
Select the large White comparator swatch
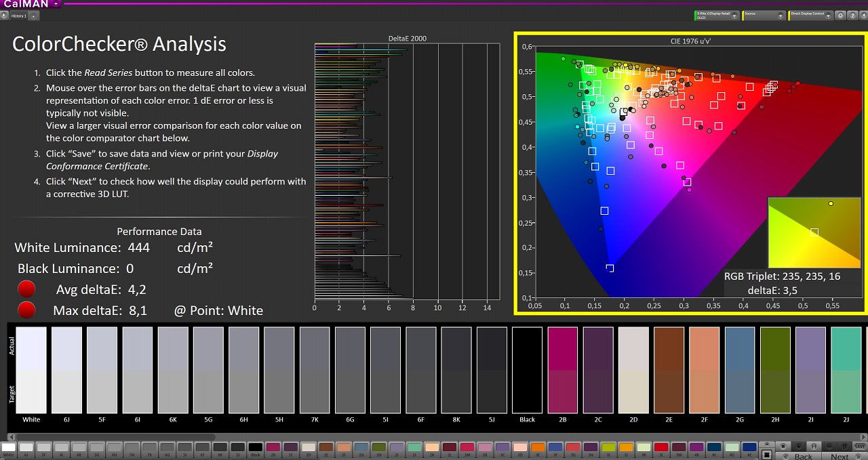[x=31, y=370]
